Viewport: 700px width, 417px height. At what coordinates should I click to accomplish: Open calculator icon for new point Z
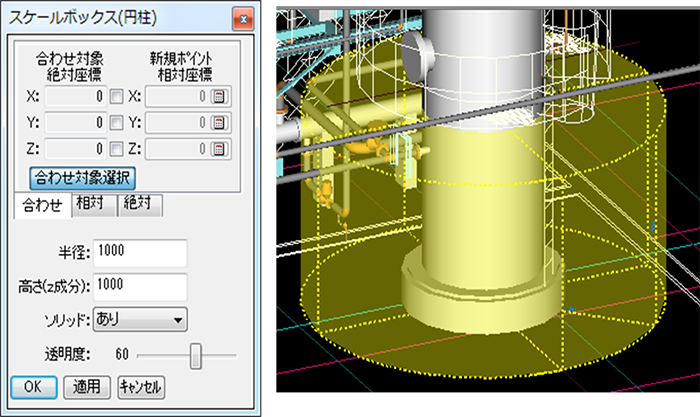click(220, 149)
